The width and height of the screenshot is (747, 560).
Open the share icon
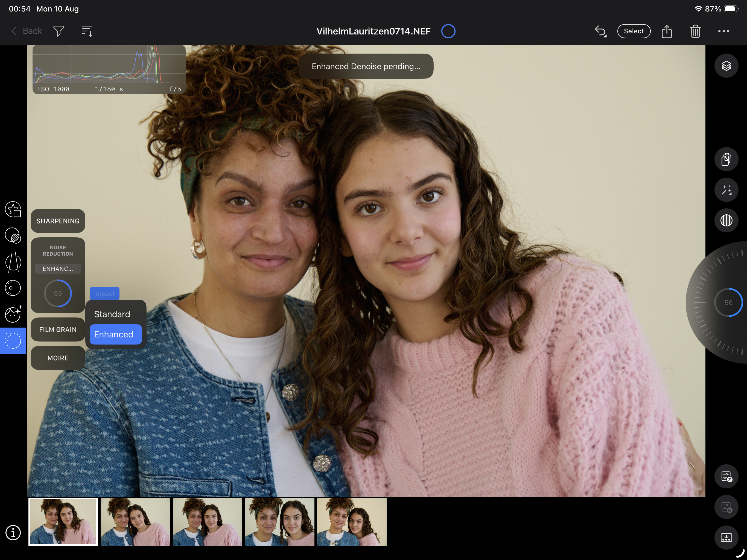[x=667, y=31]
